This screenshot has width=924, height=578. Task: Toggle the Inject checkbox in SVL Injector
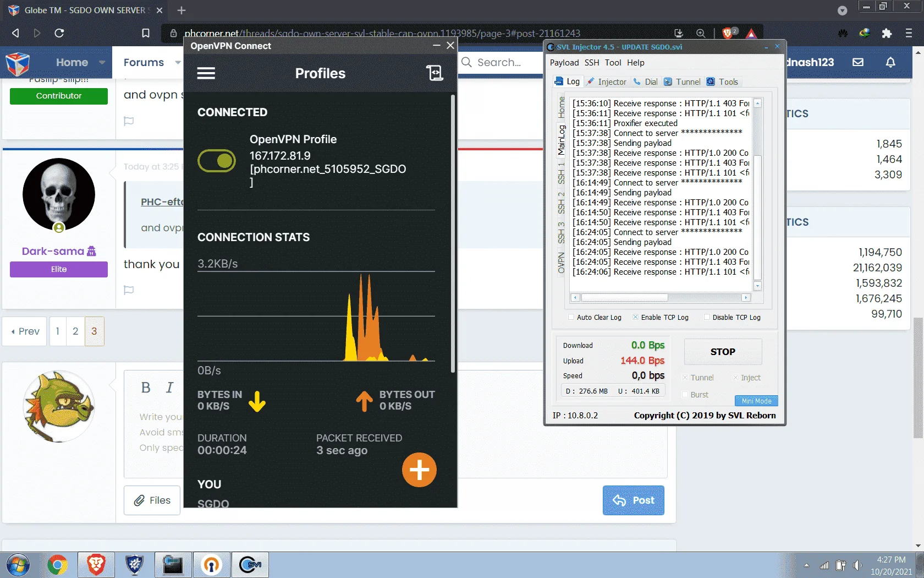[735, 378]
